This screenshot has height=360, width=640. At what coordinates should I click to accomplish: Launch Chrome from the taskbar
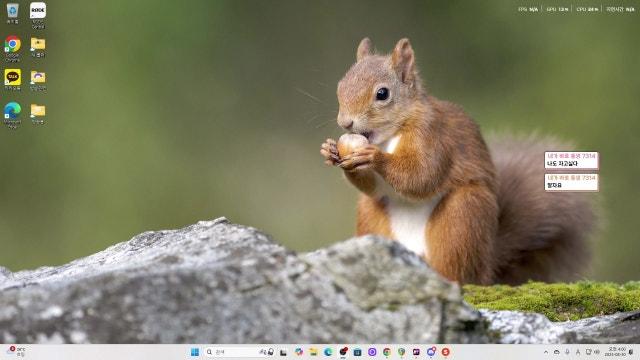(387, 352)
